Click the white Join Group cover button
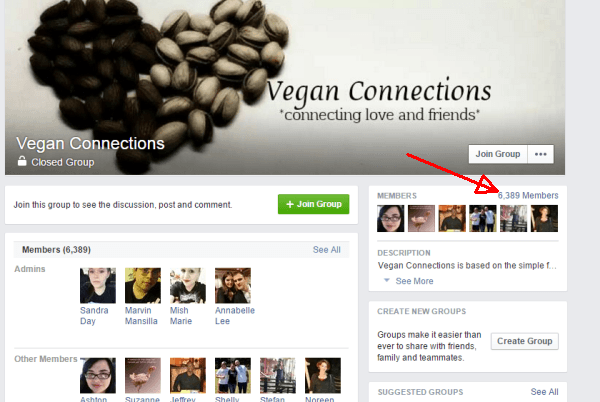 pyautogui.click(x=498, y=154)
